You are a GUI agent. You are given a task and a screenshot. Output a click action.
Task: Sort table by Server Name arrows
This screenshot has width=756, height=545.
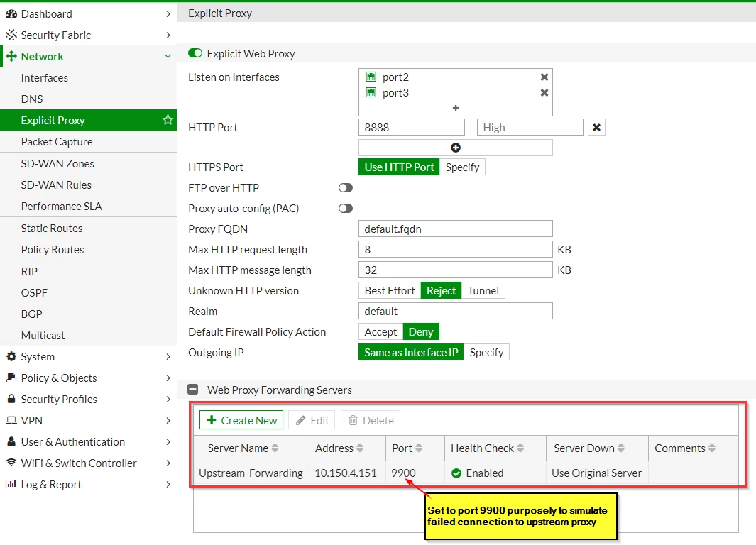(x=275, y=448)
